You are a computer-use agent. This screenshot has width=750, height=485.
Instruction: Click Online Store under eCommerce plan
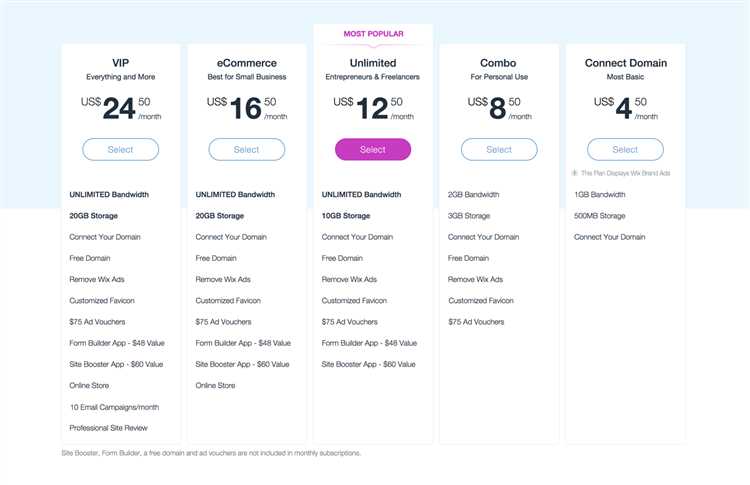tap(215, 386)
